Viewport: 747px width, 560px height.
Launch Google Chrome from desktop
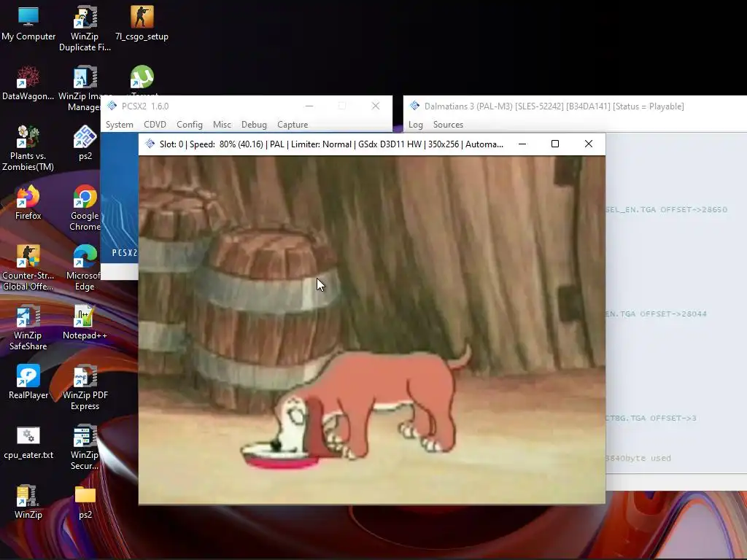(85, 208)
